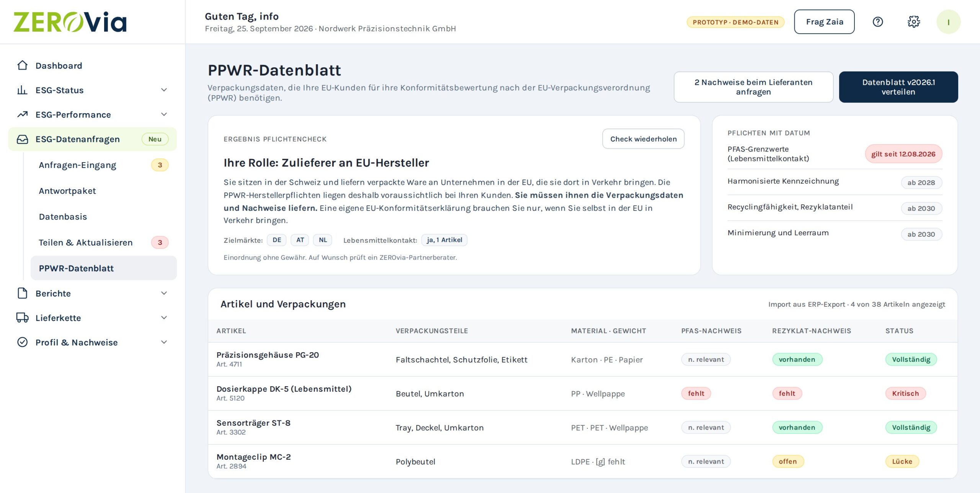The image size is (980, 493).
Task: Click the Dashboard house icon
Action: (23, 65)
